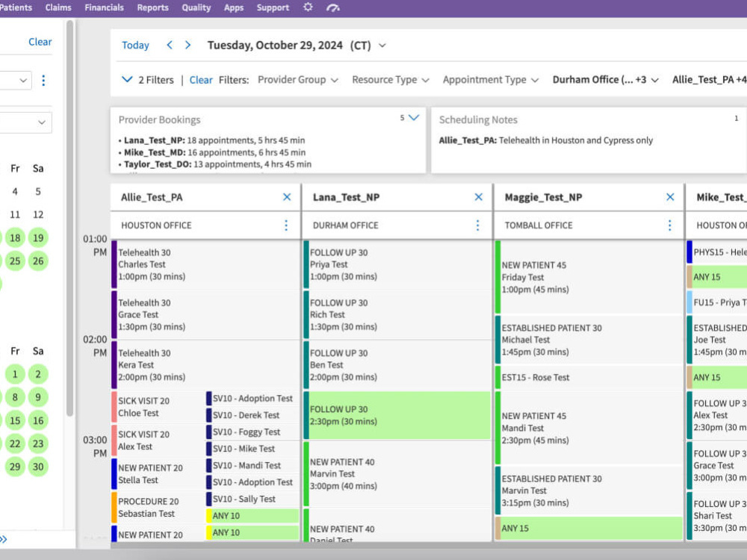Open Priya Test Follow Up 30 appointment
The width and height of the screenshot is (747, 560).
point(397,264)
